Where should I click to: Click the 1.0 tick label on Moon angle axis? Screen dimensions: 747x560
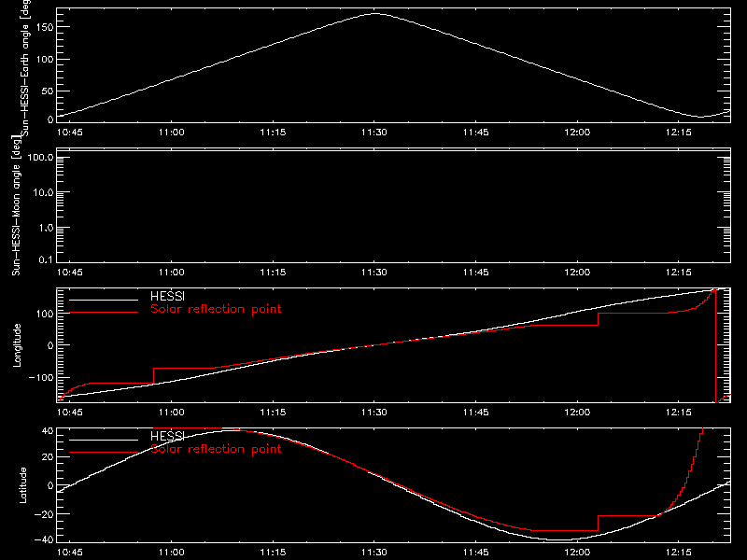tap(46, 228)
